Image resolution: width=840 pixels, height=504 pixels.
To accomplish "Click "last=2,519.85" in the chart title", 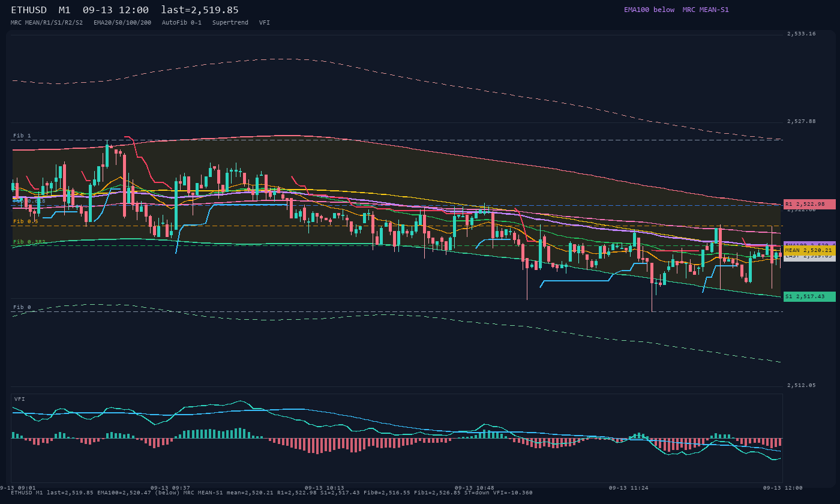I will point(200,10).
